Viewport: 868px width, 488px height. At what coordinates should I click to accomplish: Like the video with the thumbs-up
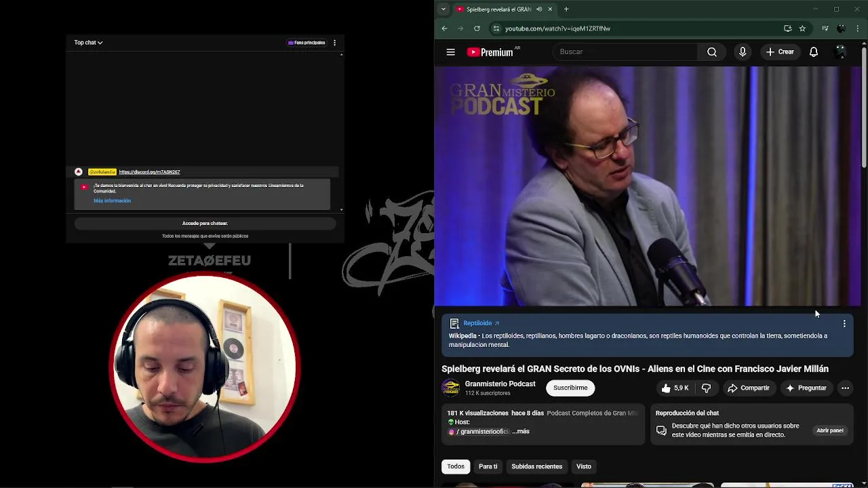675,388
